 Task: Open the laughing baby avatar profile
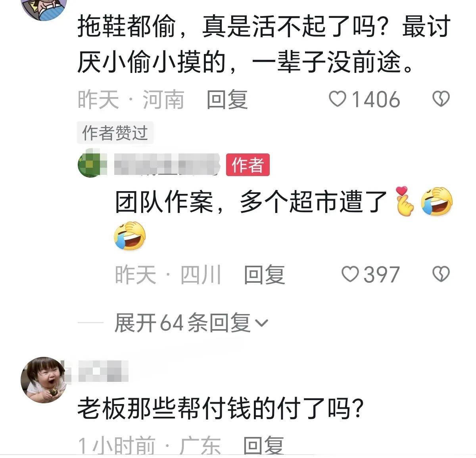43,380
